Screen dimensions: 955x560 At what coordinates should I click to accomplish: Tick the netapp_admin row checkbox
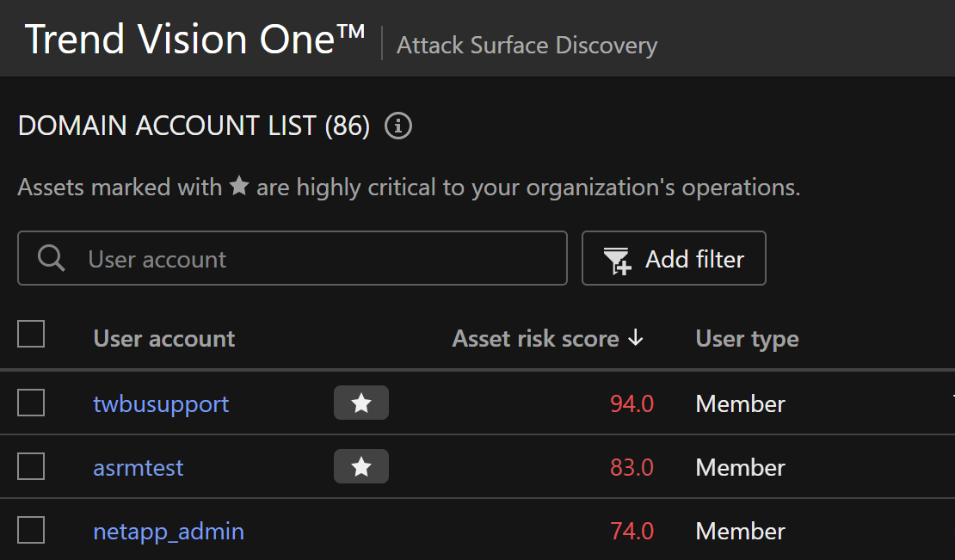pyautogui.click(x=31, y=531)
